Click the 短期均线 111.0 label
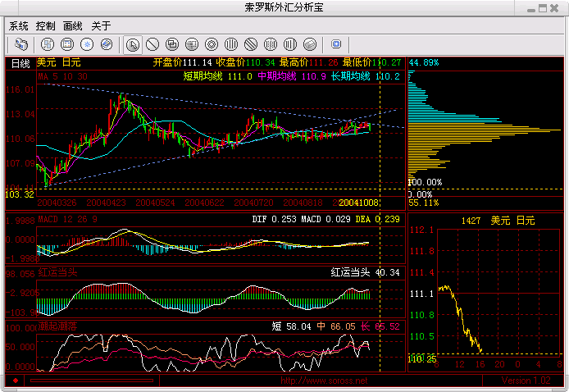 [x=218, y=76]
